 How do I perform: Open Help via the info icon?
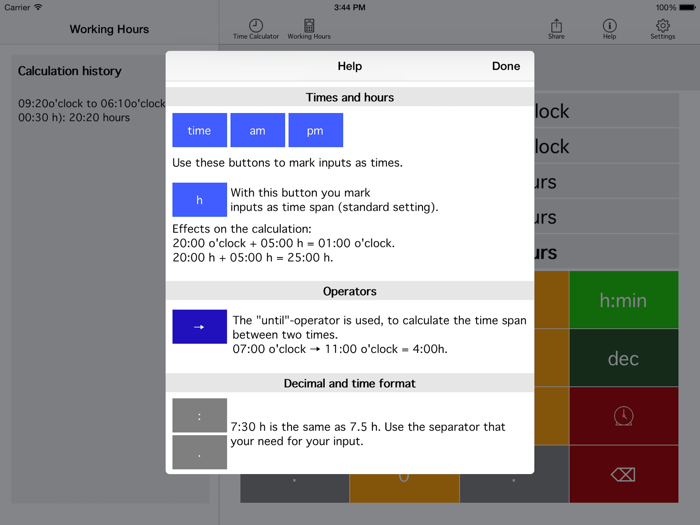click(609, 29)
